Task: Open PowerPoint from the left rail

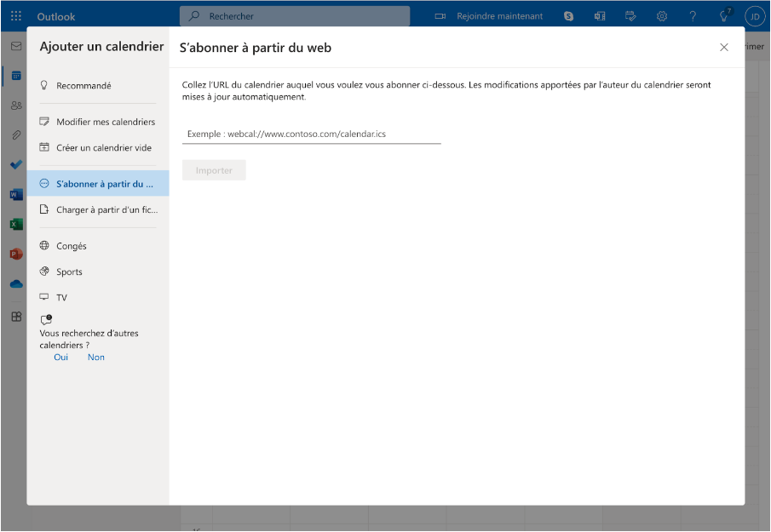Action: 16,254
